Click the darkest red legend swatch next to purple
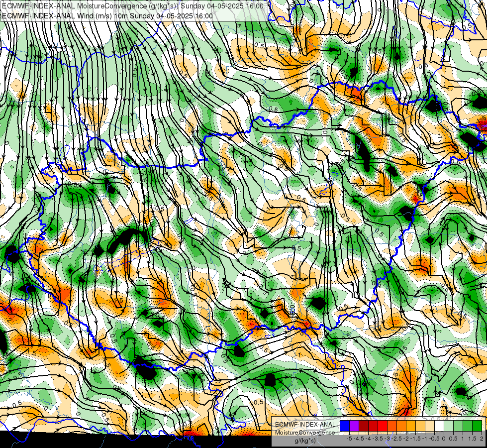The width and height of the screenshot is (487, 448). pyautogui.click(x=364, y=426)
